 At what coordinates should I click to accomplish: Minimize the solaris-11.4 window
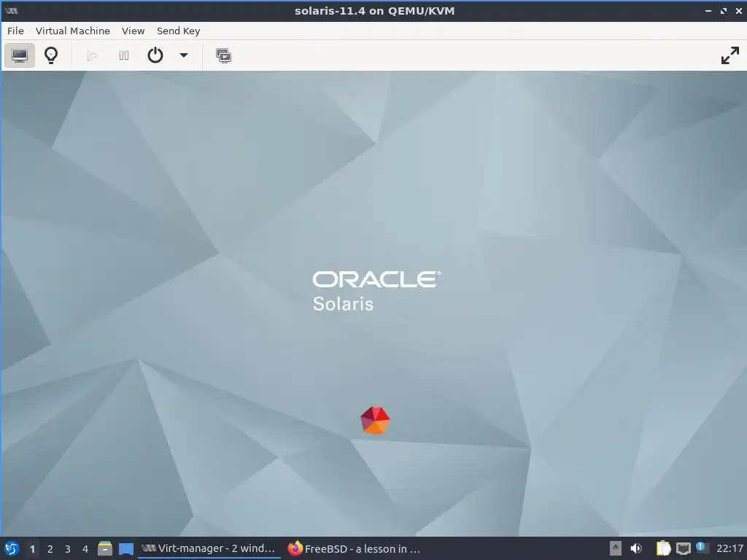pyautogui.click(x=708, y=10)
